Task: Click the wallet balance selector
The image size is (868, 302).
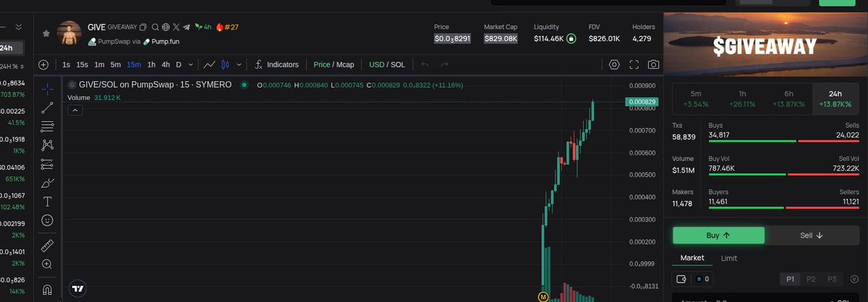Action: click(x=694, y=279)
